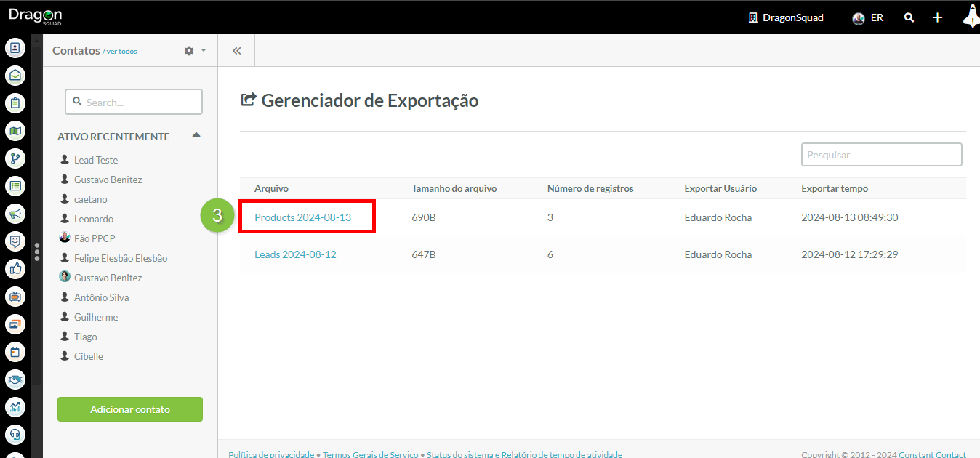The image size is (980, 458).
Task: Open the megaphone campaigns icon
Action: point(15,214)
